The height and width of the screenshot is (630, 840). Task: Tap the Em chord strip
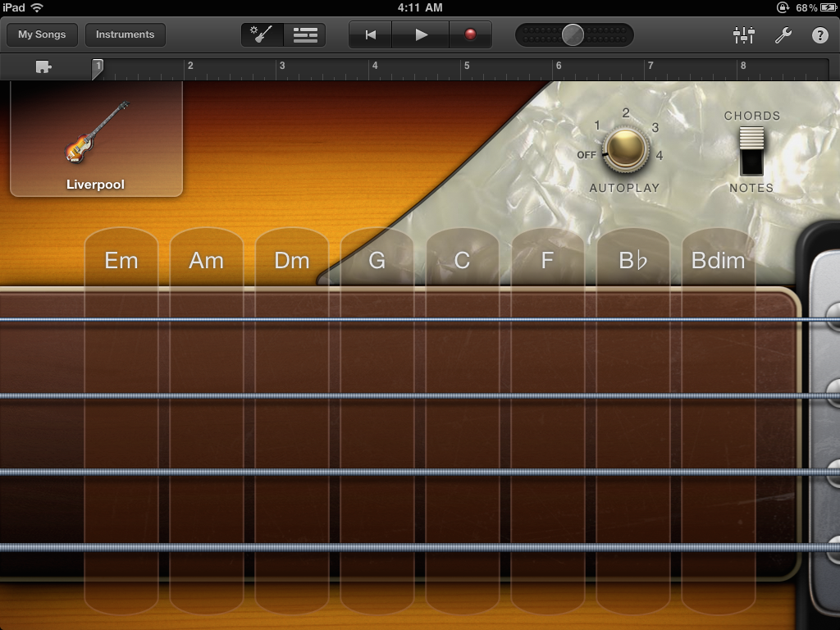coord(121,421)
